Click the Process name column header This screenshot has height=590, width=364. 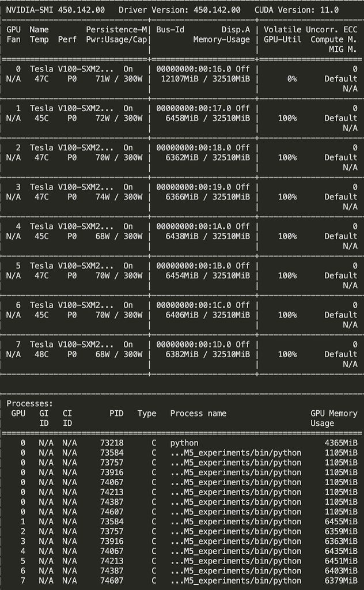(198, 413)
